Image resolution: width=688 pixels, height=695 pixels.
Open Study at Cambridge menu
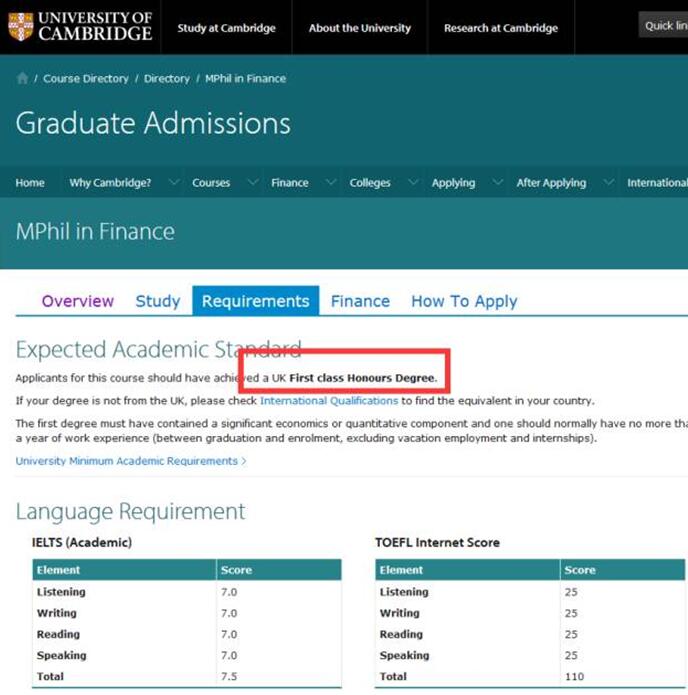coord(226,28)
